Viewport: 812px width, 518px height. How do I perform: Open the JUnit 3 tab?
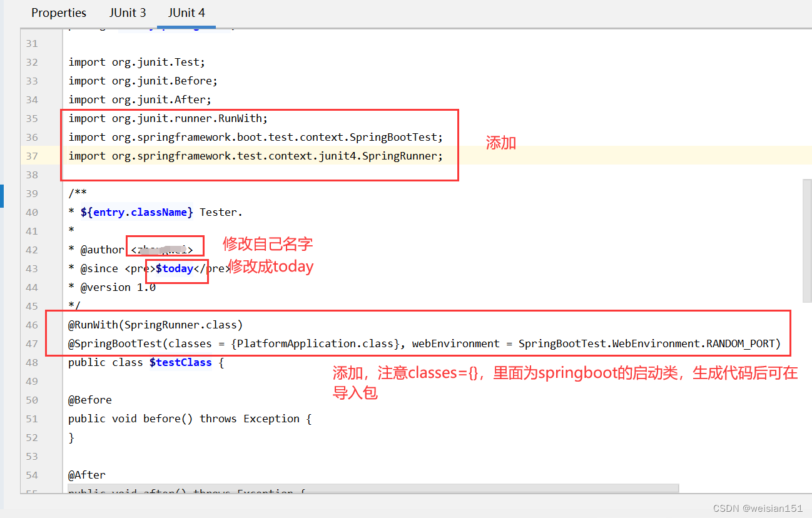[x=128, y=13]
